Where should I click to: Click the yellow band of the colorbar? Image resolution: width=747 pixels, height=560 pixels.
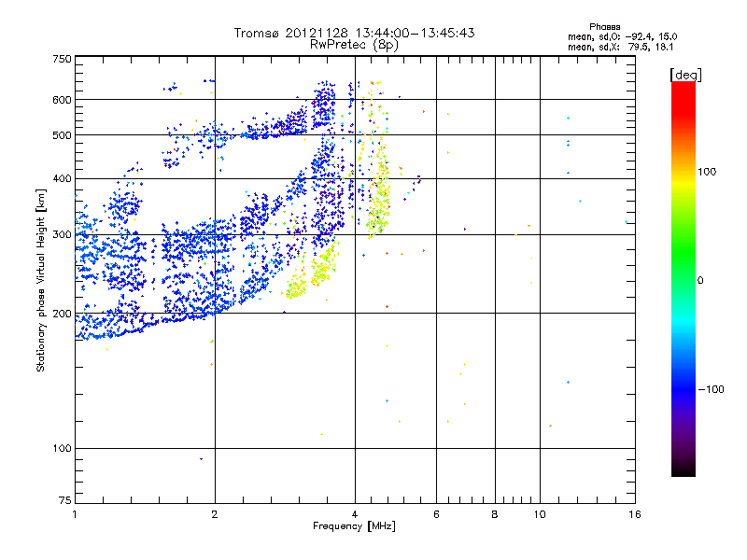[x=684, y=182]
